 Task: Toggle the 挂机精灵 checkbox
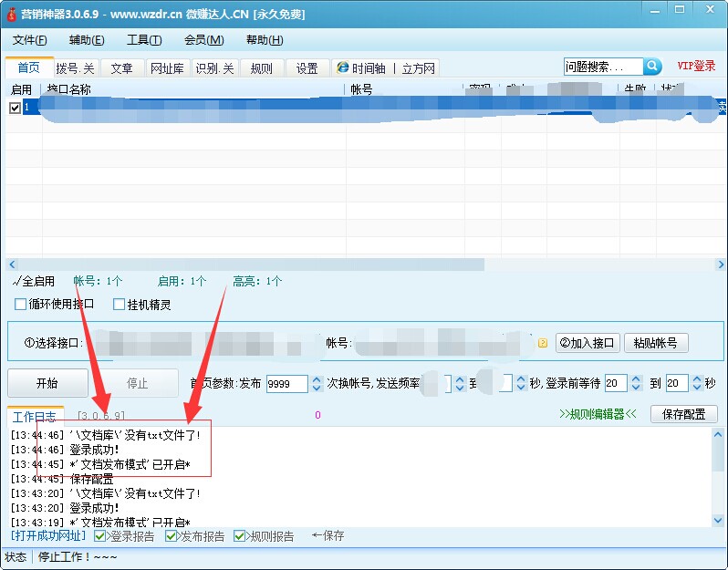click(x=120, y=305)
